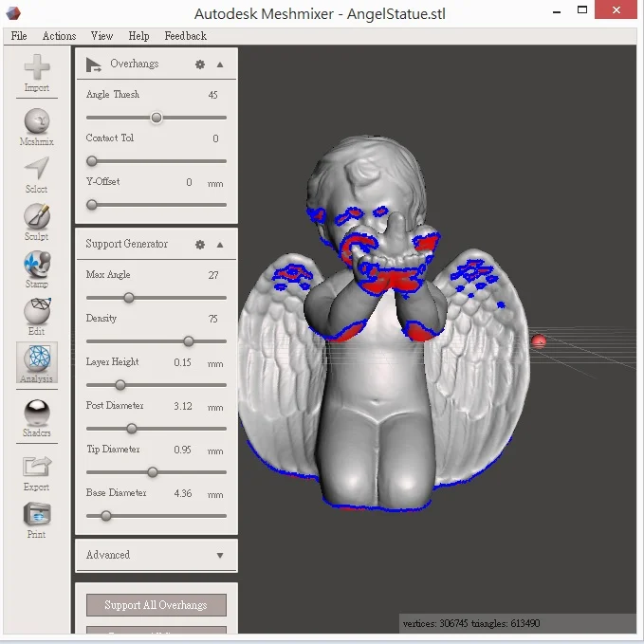Click the Meshmixer app logo icon
This screenshot has height=644, width=644.
point(13,12)
